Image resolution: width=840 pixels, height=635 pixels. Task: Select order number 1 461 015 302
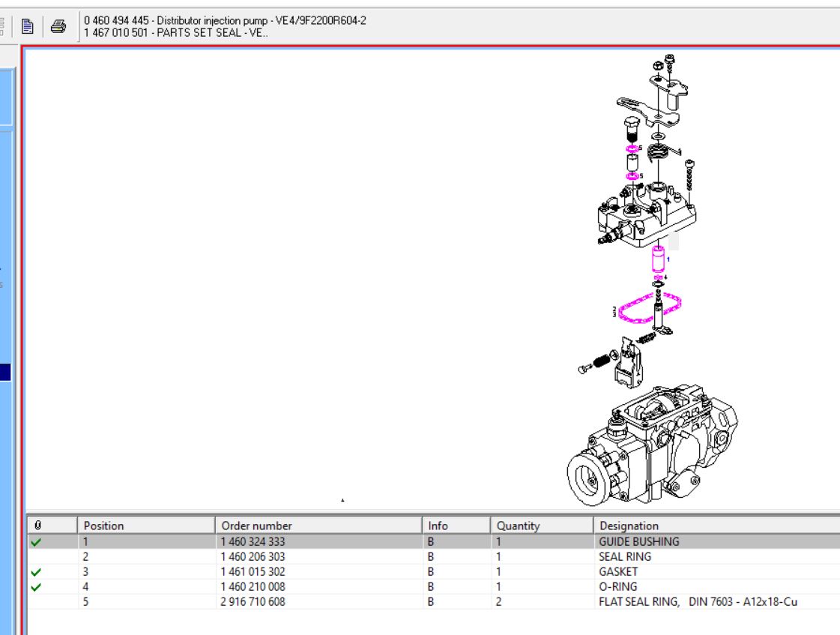(x=253, y=572)
